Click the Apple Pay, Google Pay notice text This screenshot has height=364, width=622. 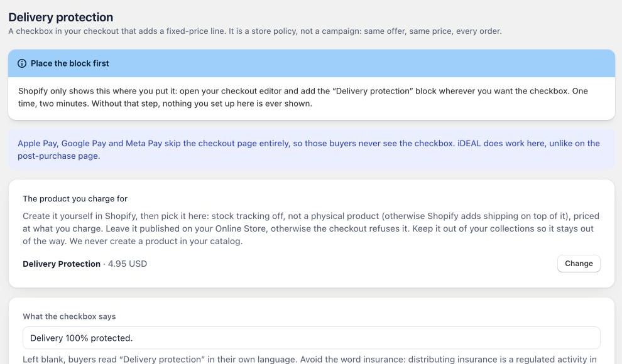308,150
